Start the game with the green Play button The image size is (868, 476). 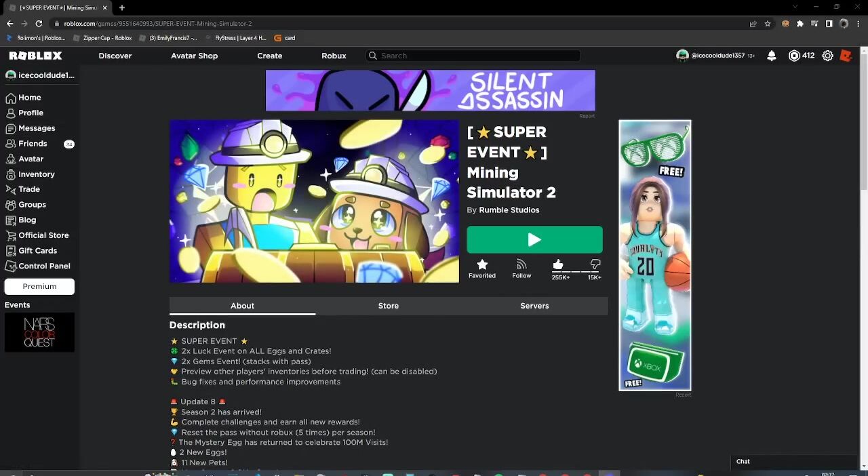click(534, 239)
